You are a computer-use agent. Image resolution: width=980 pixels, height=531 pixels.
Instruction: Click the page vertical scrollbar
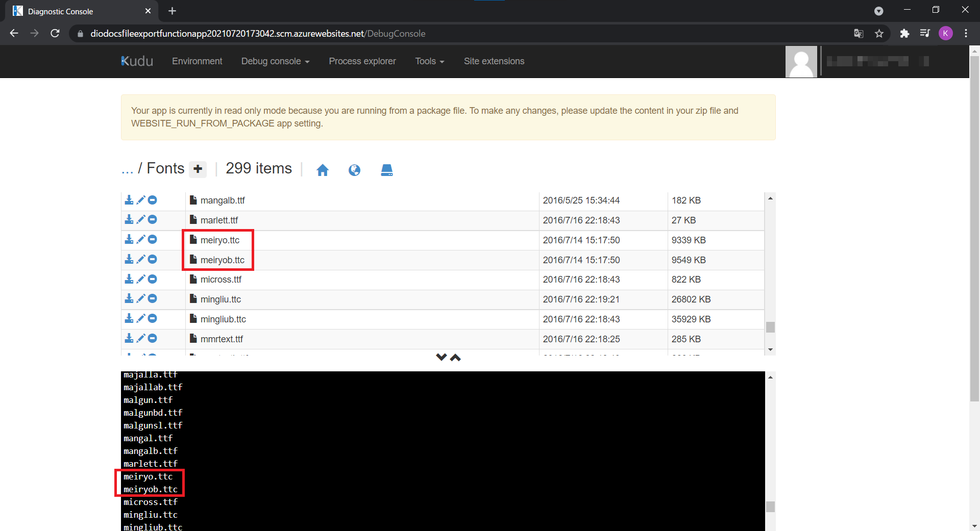point(974,230)
